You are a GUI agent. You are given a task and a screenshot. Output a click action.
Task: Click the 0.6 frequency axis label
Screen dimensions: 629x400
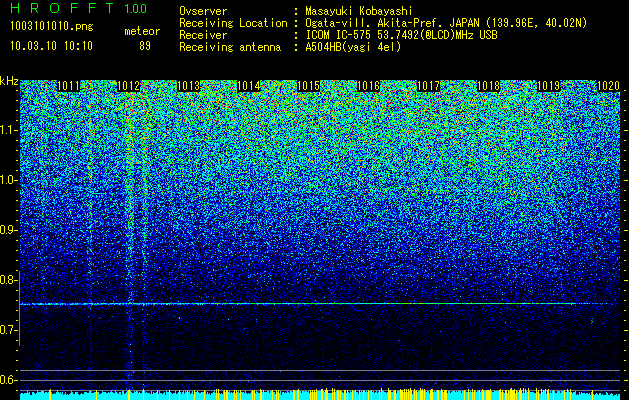8,380
